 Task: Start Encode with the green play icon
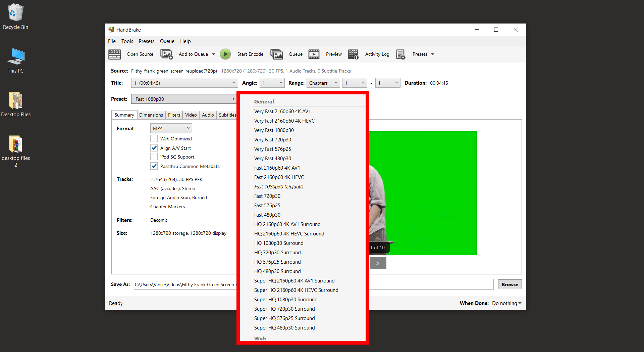(225, 54)
